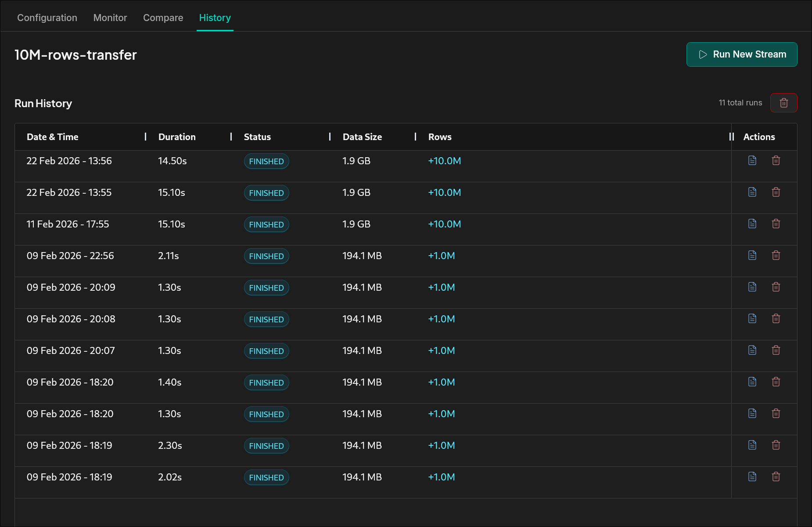Click the Run History heading
This screenshot has width=812, height=527.
pos(43,103)
